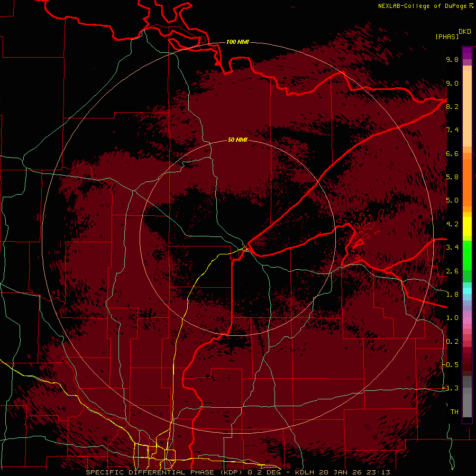Click the SPECIFIC DIFFERENTIAL PHASE (KDP) caption
The width and height of the screenshot is (476, 476).
(163, 472)
